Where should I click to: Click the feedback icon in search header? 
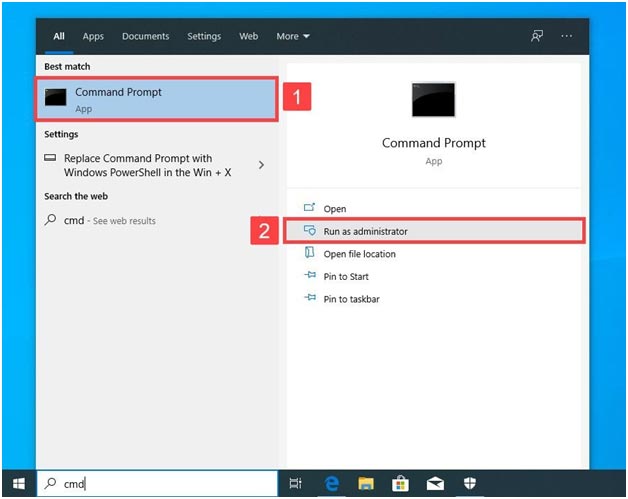[x=537, y=36]
